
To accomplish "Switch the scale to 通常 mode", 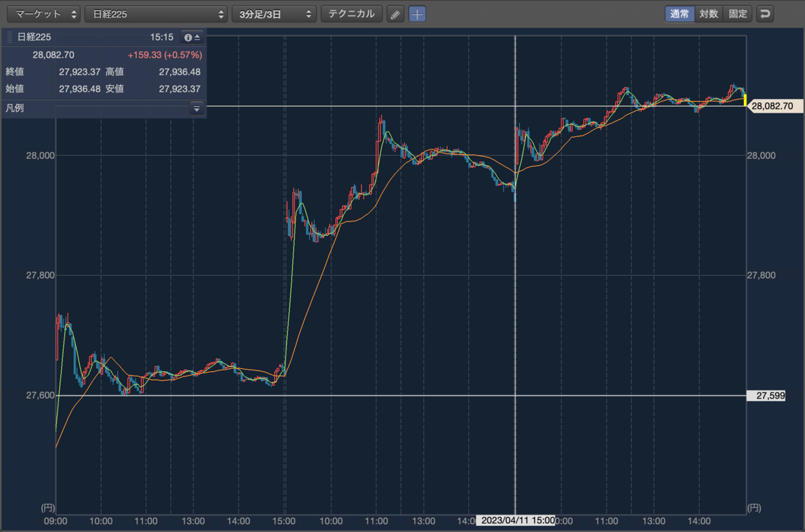I will tap(680, 13).
